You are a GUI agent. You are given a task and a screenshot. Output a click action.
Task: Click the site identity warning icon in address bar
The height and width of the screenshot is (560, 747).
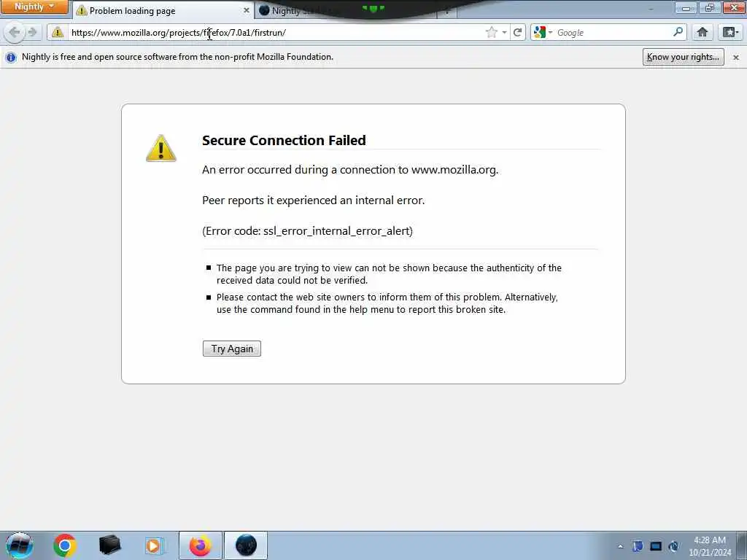click(58, 32)
